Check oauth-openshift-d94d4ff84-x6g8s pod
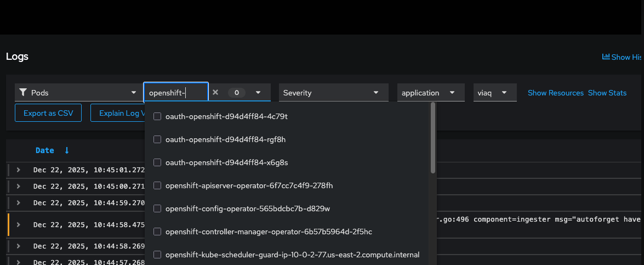Image resolution: width=644 pixels, height=265 pixels. (x=157, y=163)
